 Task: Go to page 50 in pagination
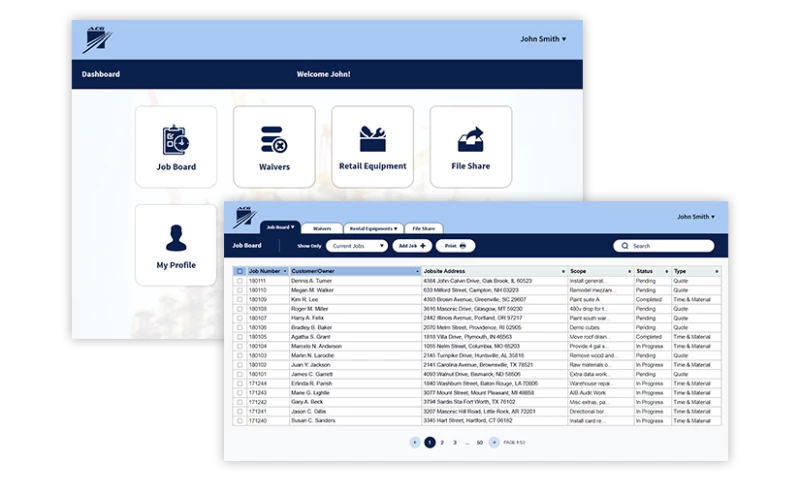click(480, 443)
